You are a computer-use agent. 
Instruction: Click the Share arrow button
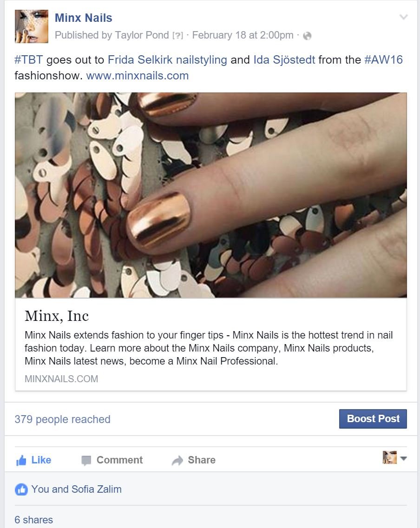coord(194,460)
